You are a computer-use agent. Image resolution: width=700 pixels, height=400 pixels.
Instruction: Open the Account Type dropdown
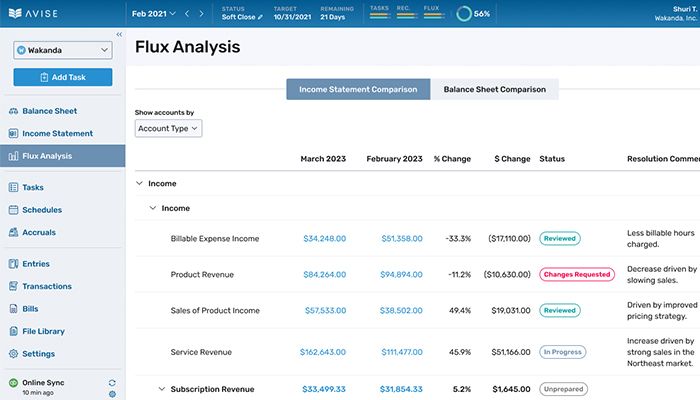coord(168,128)
